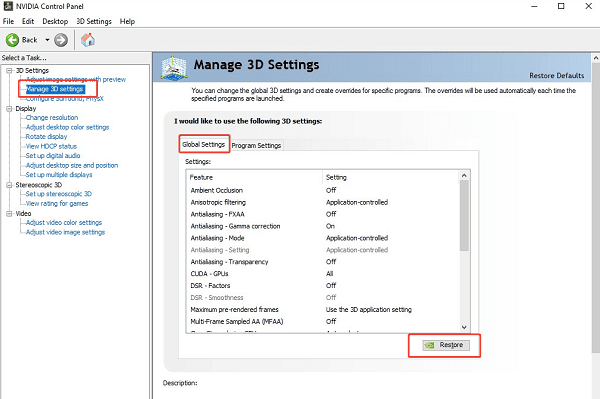
Task: Open Adjust desktop color settings
Action: pyautogui.click(x=67, y=127)
